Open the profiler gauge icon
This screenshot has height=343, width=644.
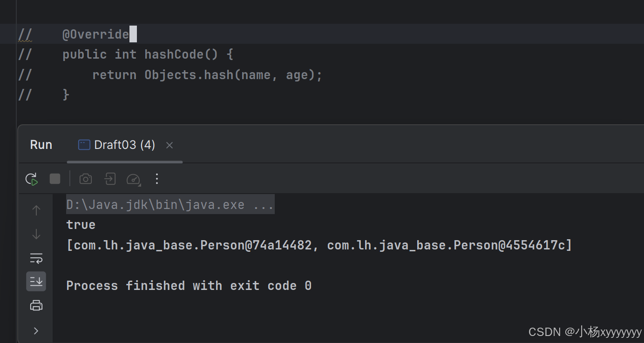tap(133, 179)
